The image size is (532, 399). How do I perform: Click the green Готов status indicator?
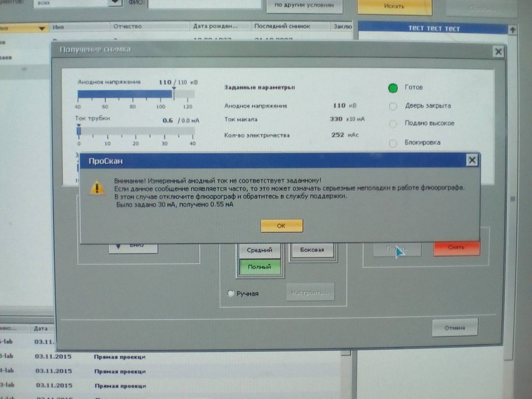[393, 88]
